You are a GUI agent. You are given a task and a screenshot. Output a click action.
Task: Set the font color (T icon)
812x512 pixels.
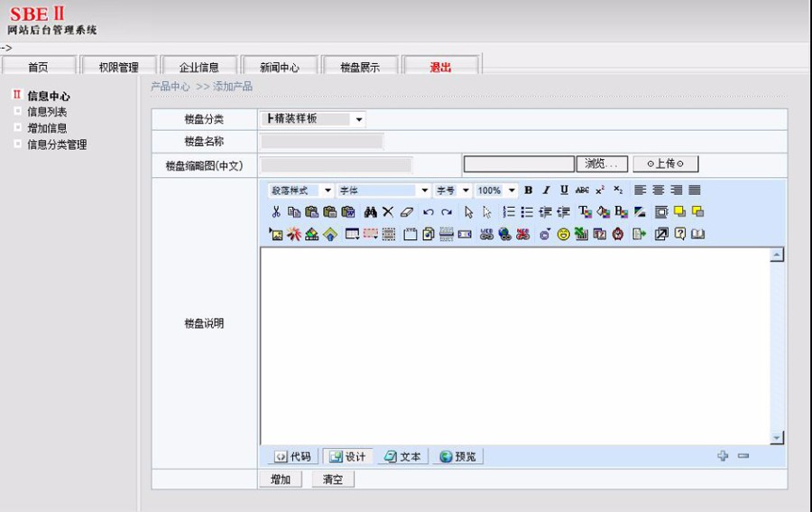[x=585, y=212]
